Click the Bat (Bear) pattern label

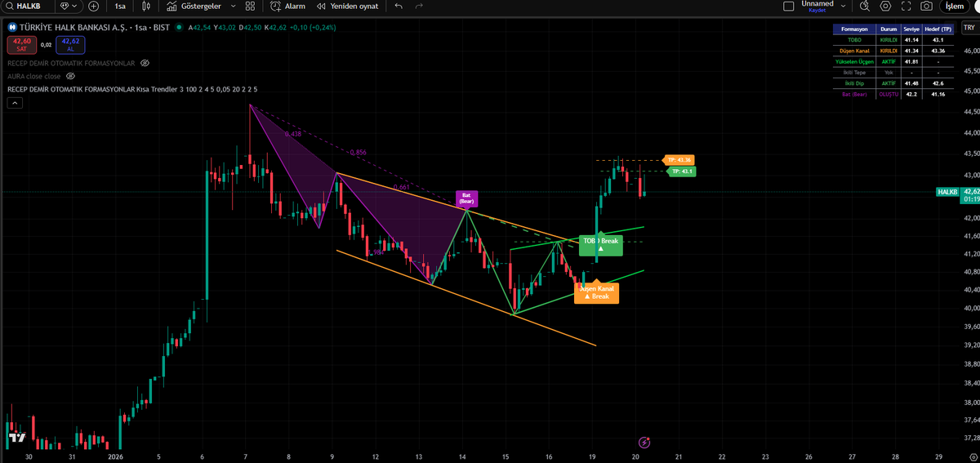pos(467,198)
